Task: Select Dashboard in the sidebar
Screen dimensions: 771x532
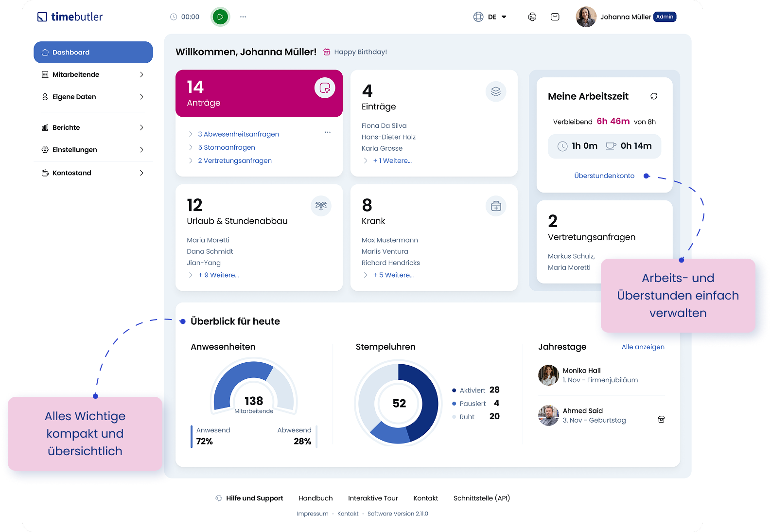Action: (x=93, y=52)
